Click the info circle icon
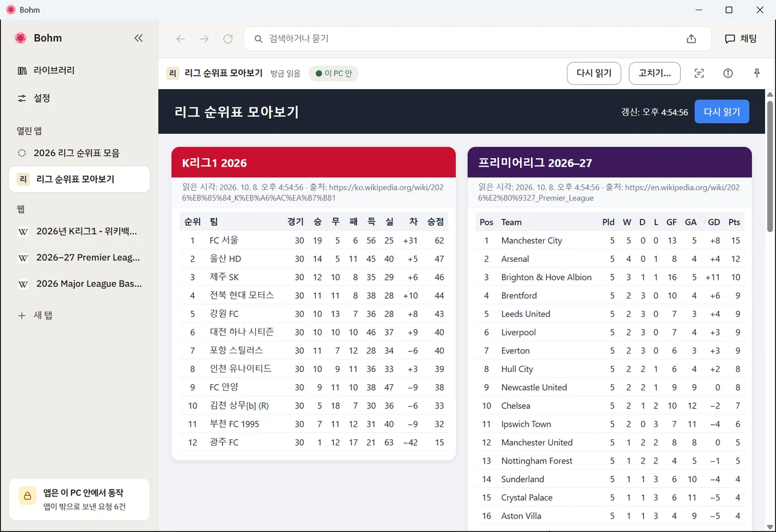 728,73
